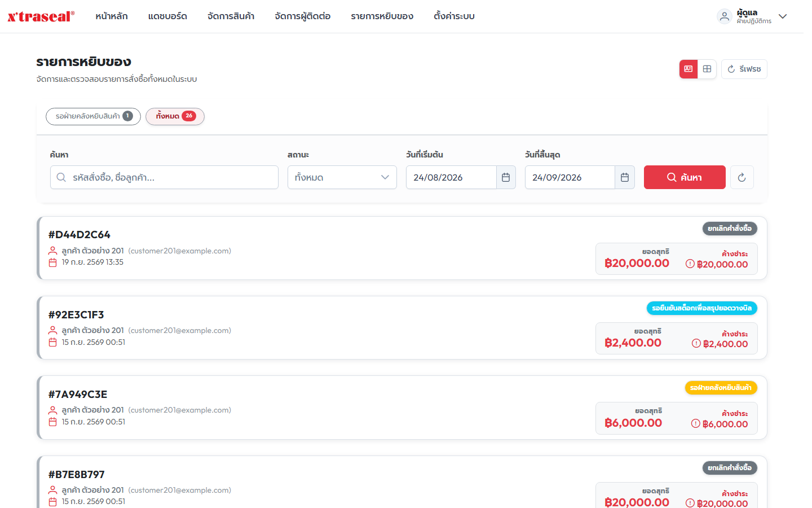This screenshot has height=508, width=812.
Task: Click the outstanding alert icon beside ฿6,000.00
Action: [696, 423]
